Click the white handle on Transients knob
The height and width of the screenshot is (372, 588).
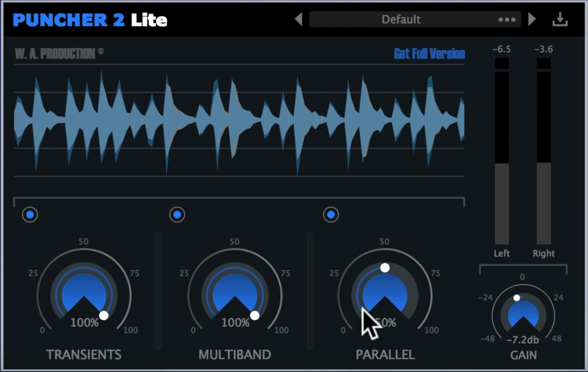click(x=104, y=315)
